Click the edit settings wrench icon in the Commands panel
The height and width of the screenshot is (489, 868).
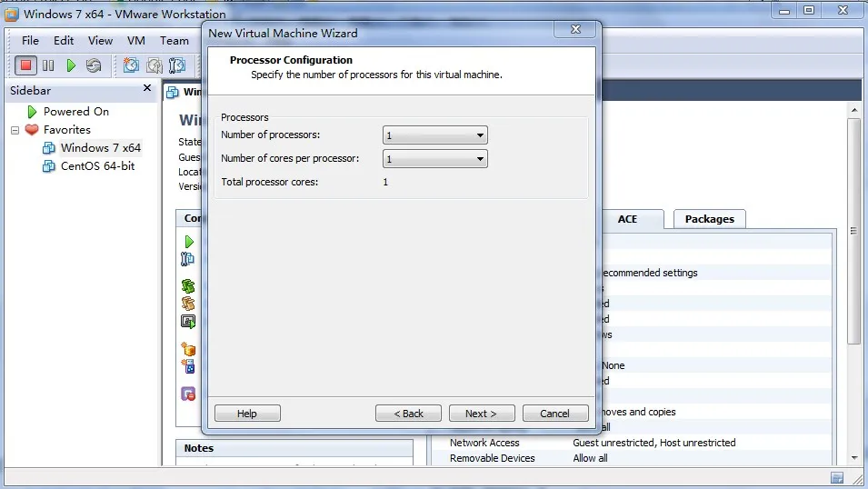[187, 259]
